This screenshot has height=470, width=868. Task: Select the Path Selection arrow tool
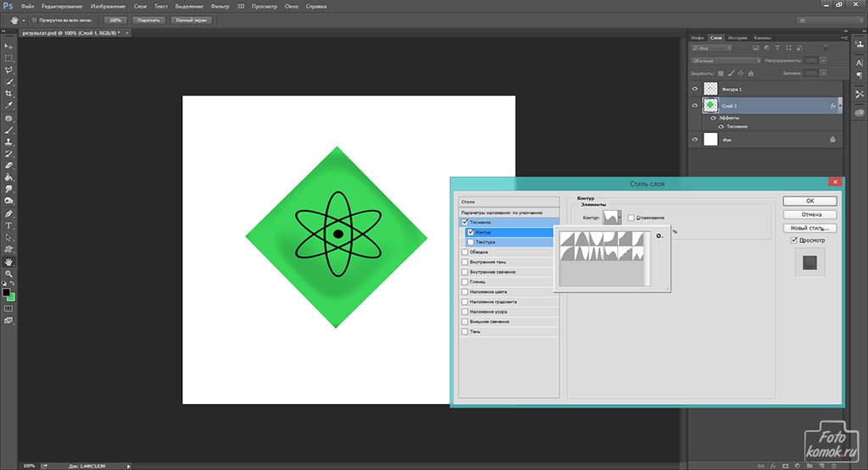point(8,237)
